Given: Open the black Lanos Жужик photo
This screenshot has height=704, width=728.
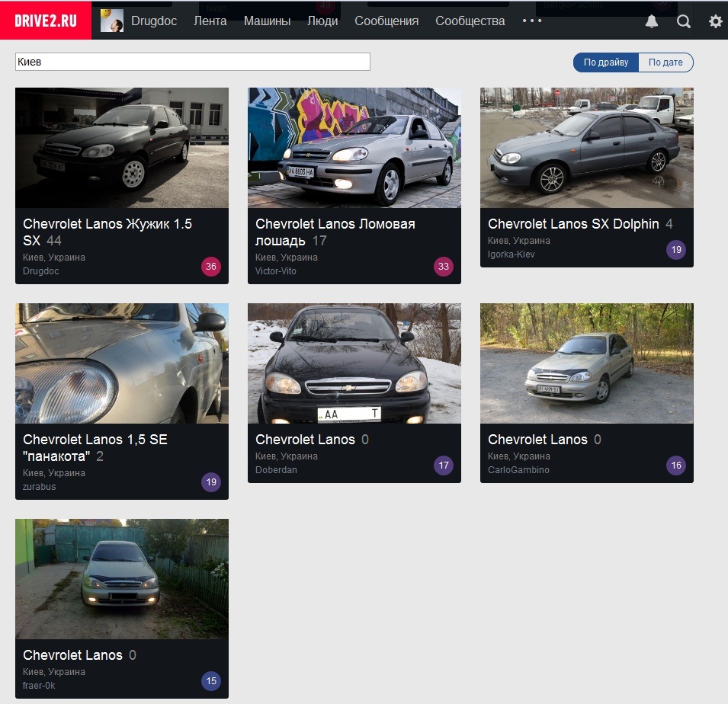Looking at the screenshot, I should click(122, 148).
